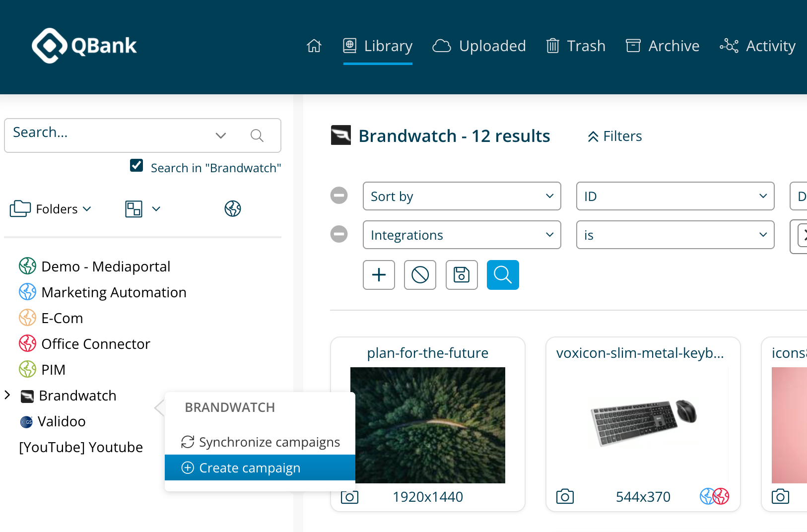Open the ID dropdown
Image resolution: width=807 pixels, height=532 pixels.
coord(675,196)
